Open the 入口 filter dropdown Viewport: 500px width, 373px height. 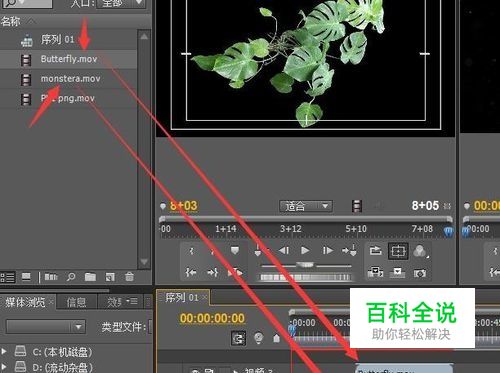click(x=121, y=4)
